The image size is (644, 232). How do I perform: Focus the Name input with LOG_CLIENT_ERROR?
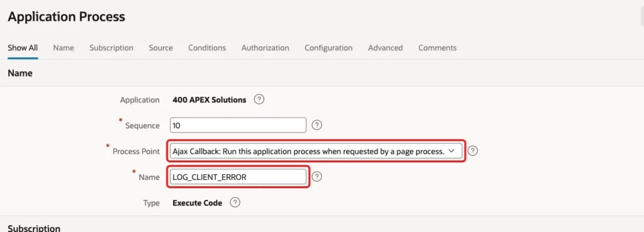point(238,177)
